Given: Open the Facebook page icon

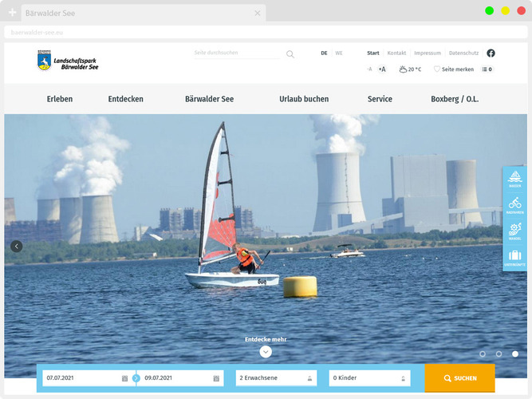Looking at the screenshot, I should (491, 53).
